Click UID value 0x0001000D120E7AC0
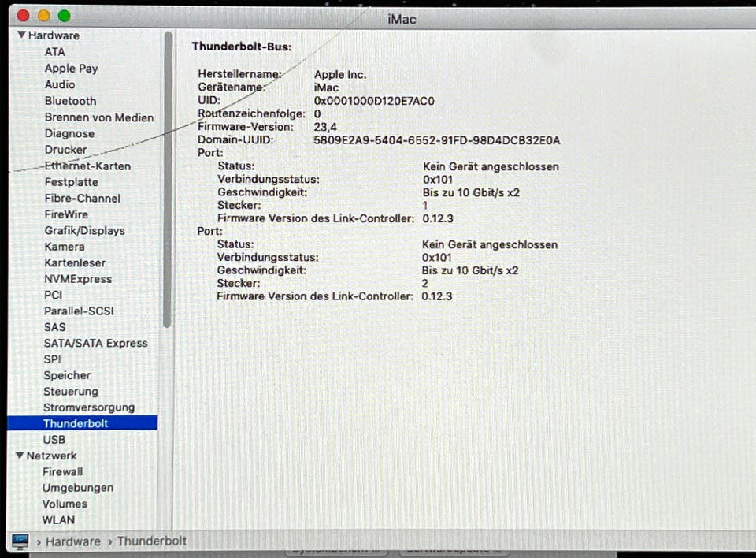Screen dimensions: 756x558 [374, 101]
